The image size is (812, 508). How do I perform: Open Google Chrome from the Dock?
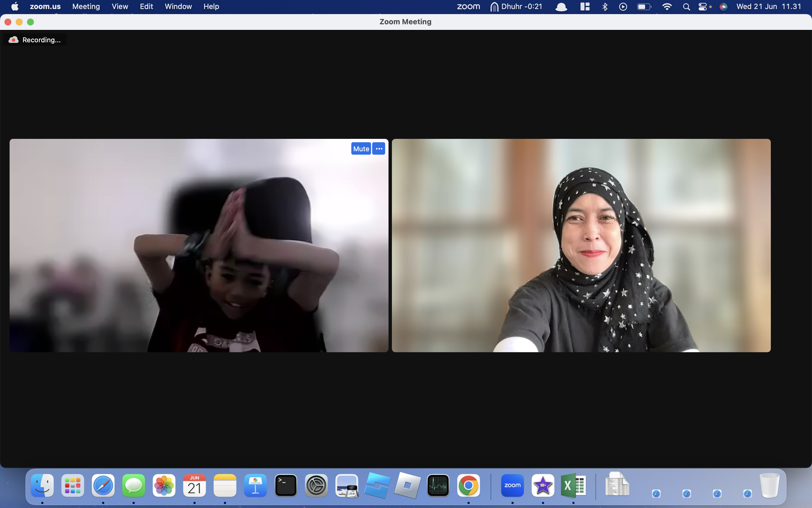pos(468,485)
